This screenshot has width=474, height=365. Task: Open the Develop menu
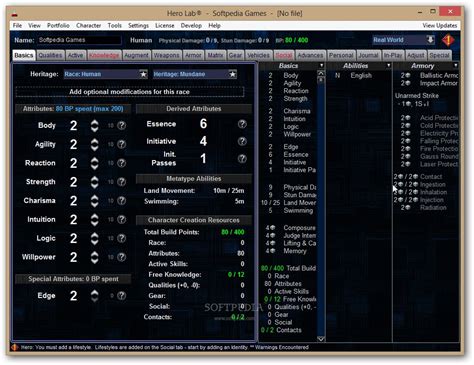(191, 26)
